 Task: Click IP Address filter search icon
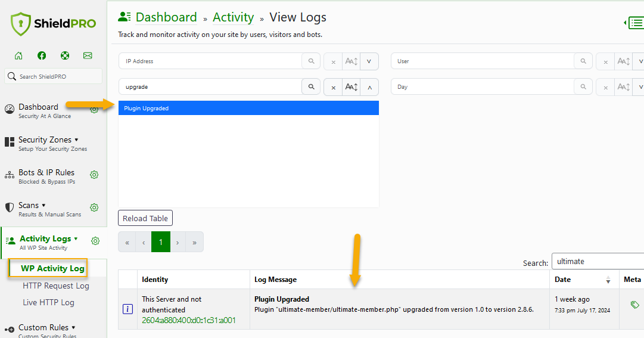pyautogui.click(x=312, y=61)
